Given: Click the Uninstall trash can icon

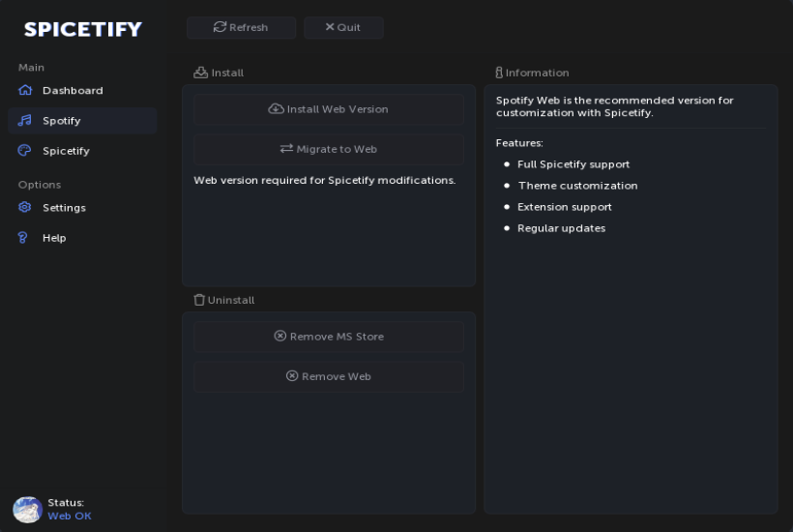Looking at the screenshot, I should (199, 300).
